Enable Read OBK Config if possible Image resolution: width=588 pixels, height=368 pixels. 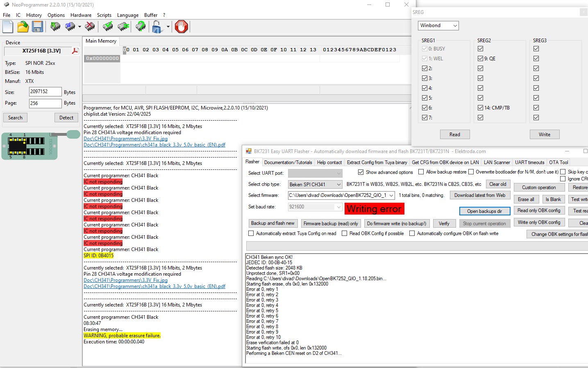click(x=345, y=233)
